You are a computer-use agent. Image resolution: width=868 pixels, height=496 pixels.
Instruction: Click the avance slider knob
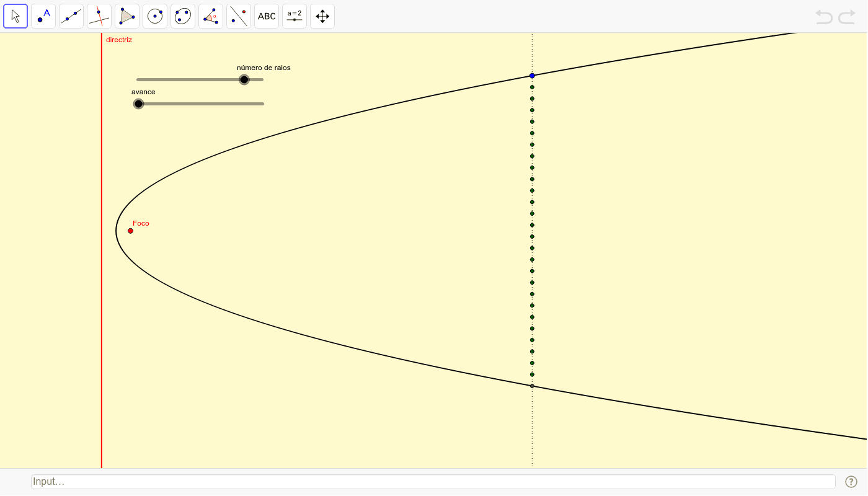point(138,104)
